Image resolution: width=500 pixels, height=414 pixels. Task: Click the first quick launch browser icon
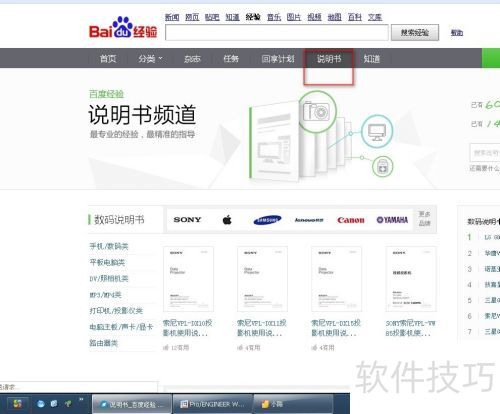coord(41,404)
